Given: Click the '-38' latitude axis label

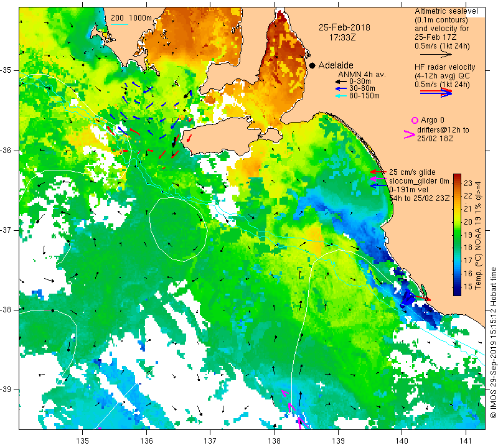Looking at the screenshot, I should (x=6, y=310).
